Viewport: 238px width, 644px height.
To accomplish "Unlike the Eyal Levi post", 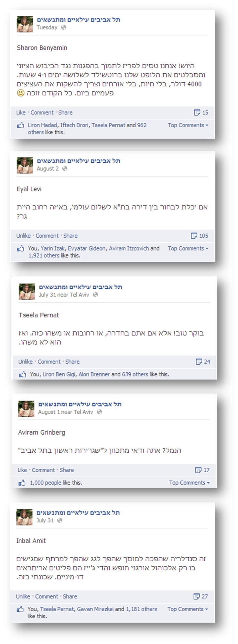I will (x=24, y=236).
